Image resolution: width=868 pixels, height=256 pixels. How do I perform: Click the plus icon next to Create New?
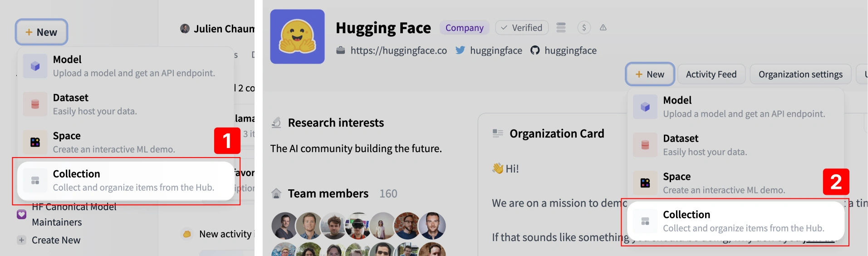pyautogui.click(x=21, y=240)
